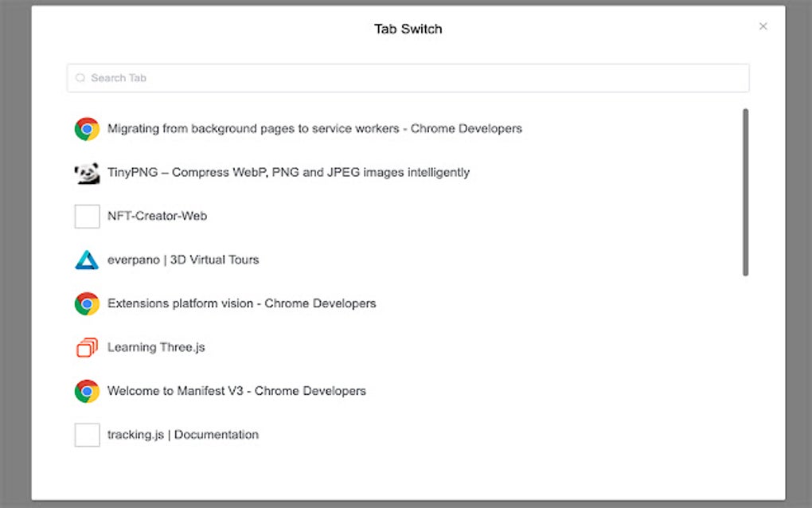Select the everpano 3D Virtual Tours tab
The image size is (812, 508).
tap(183, 260)
